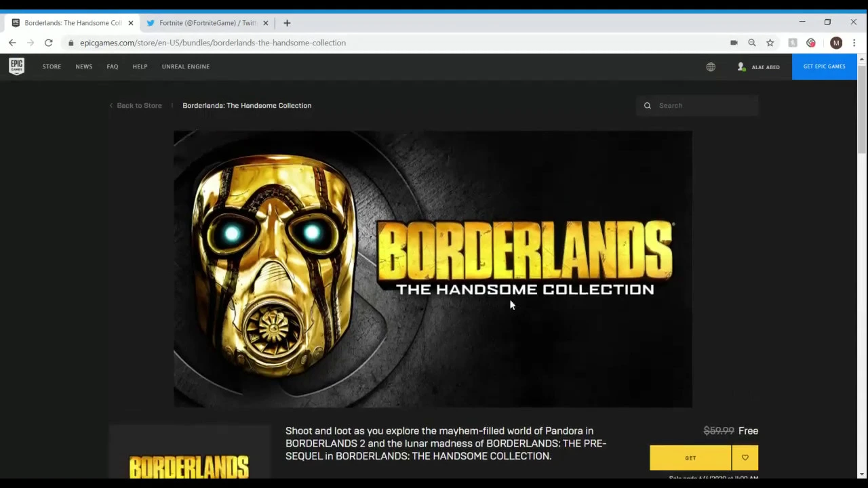Click the browser address bar URL
The image size is (868, 488).
coord(213,43)
